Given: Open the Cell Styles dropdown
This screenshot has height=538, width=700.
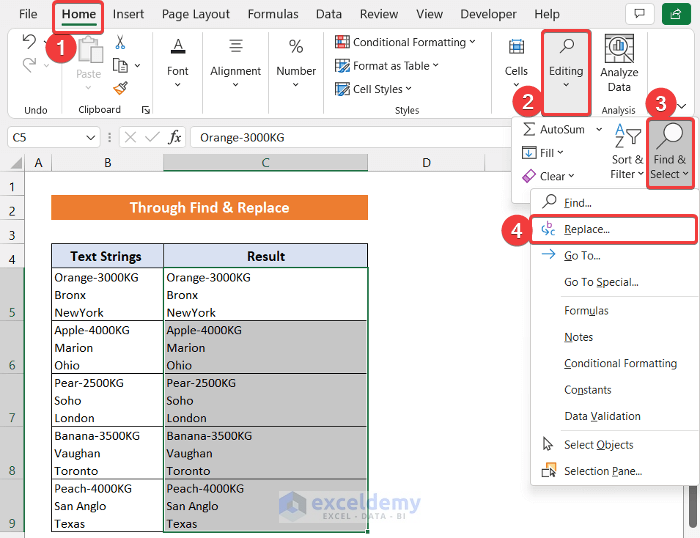Looking at the screenshot, I should click(373, 89).
